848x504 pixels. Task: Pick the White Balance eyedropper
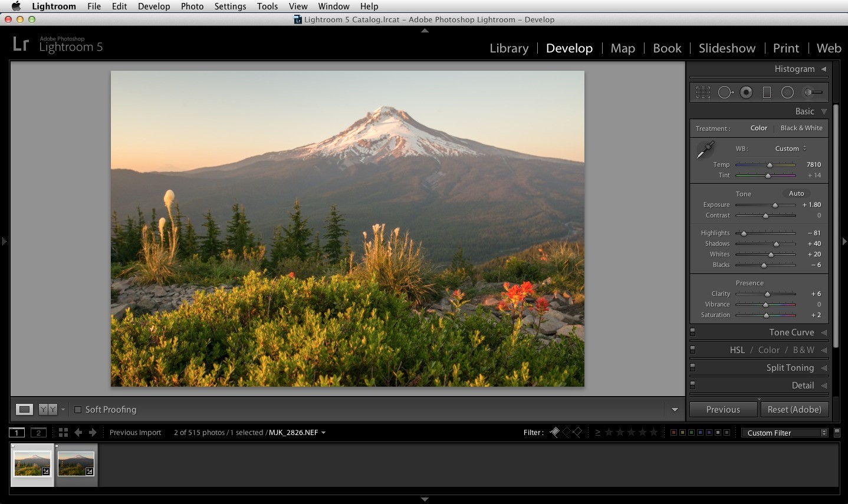pyautogui.click(x=705, y=150)
